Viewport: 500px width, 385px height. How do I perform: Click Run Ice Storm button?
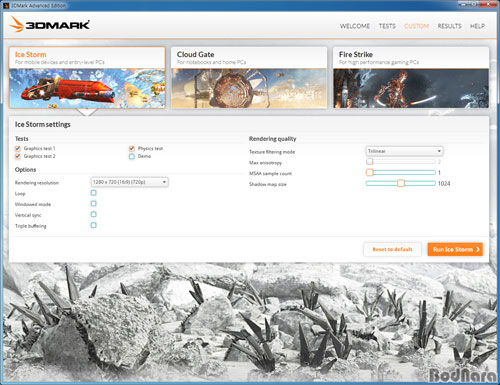click(x=455, y=249)
